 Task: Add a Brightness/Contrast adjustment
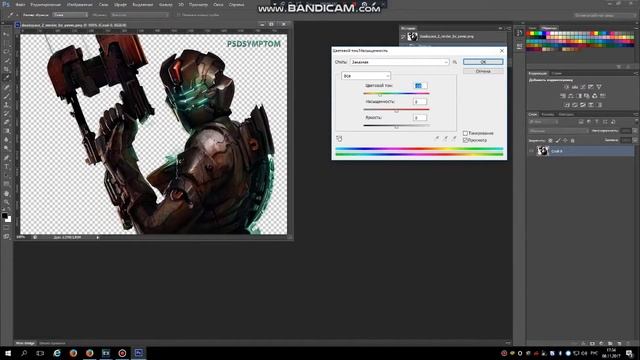point(567,87)
